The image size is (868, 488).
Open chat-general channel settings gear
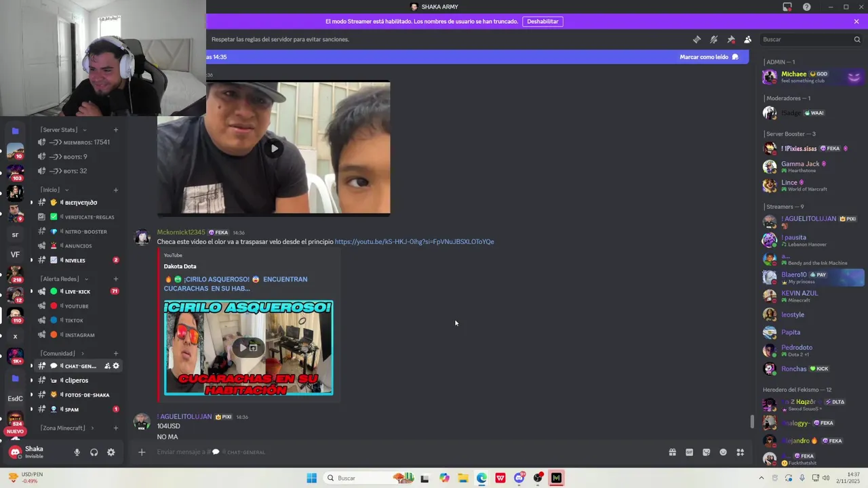tap(116, 366)
